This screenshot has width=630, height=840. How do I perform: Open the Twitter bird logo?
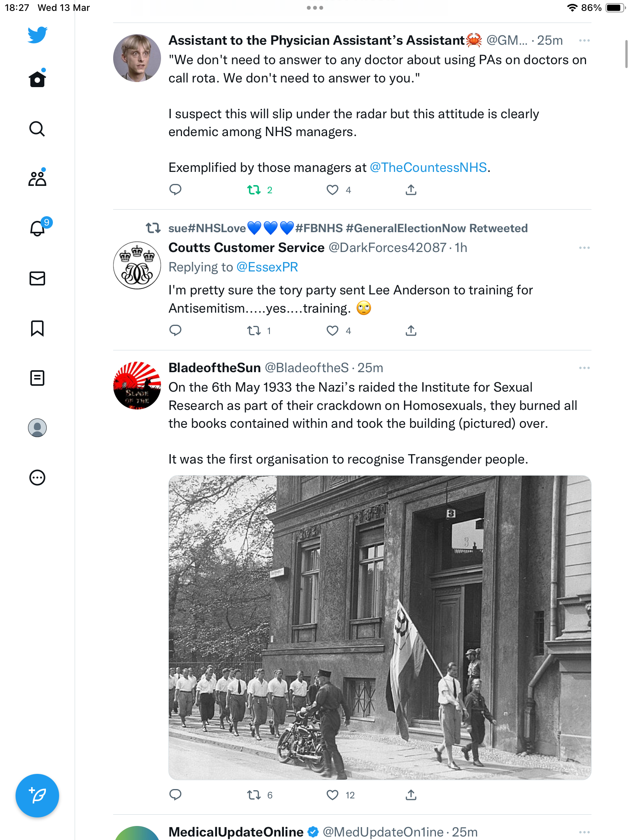click(x=37, y=35)
